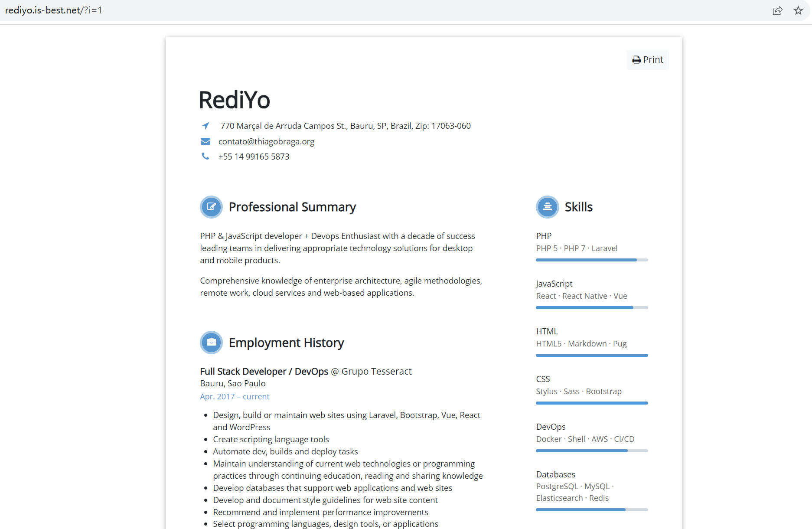Bookmark the page using the star icon
Screen dimensions: 812x529
(x=798, y=10)
